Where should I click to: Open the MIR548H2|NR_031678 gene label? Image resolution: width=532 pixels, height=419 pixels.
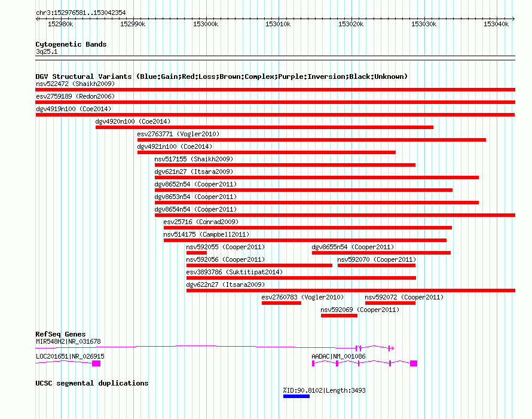pos(68,342)
